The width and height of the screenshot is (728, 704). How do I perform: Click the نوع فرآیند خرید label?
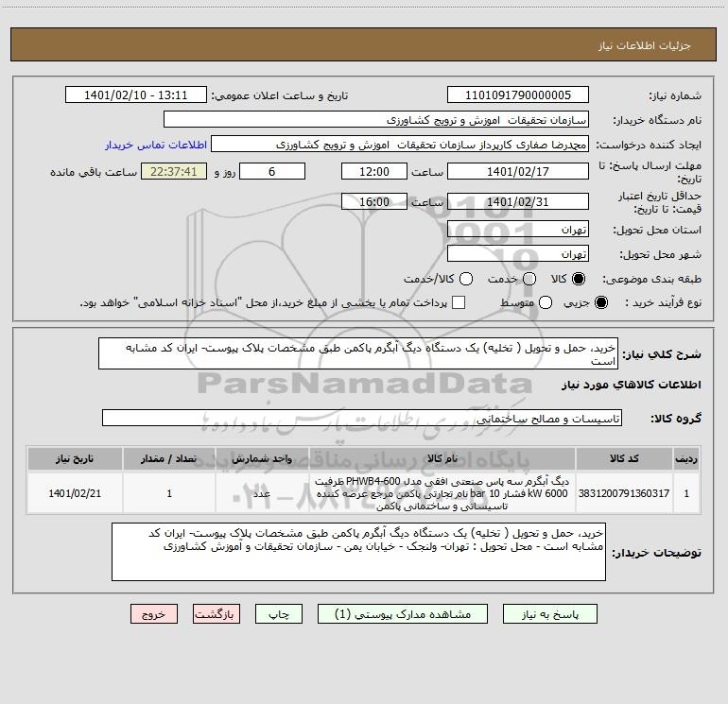click(663, 302)
